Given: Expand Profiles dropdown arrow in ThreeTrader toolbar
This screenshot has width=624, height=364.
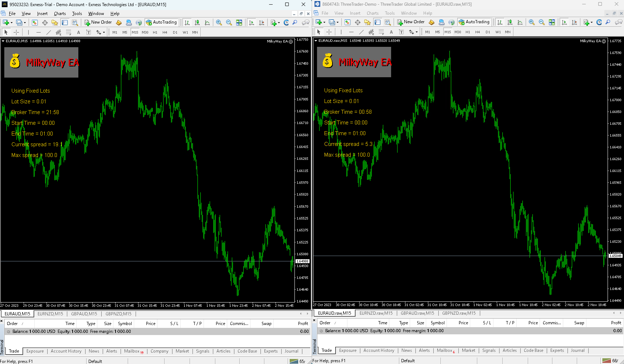Looking at the screenshot, I should click(x=337, y=22).
